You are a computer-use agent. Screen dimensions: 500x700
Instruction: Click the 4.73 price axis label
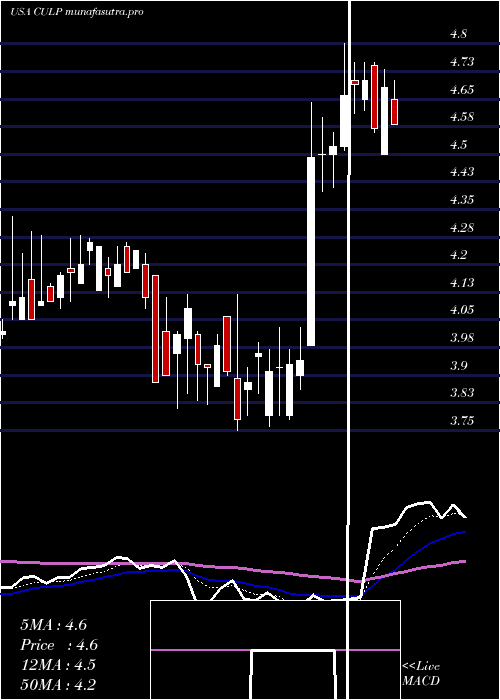462,62
